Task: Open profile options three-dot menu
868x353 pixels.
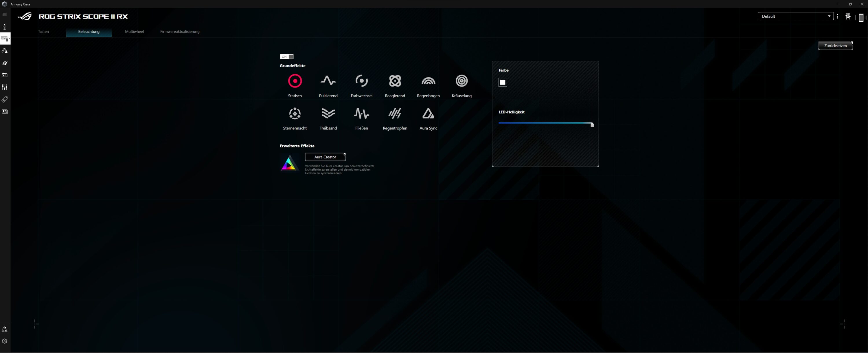Action: (x=837, y=16)
